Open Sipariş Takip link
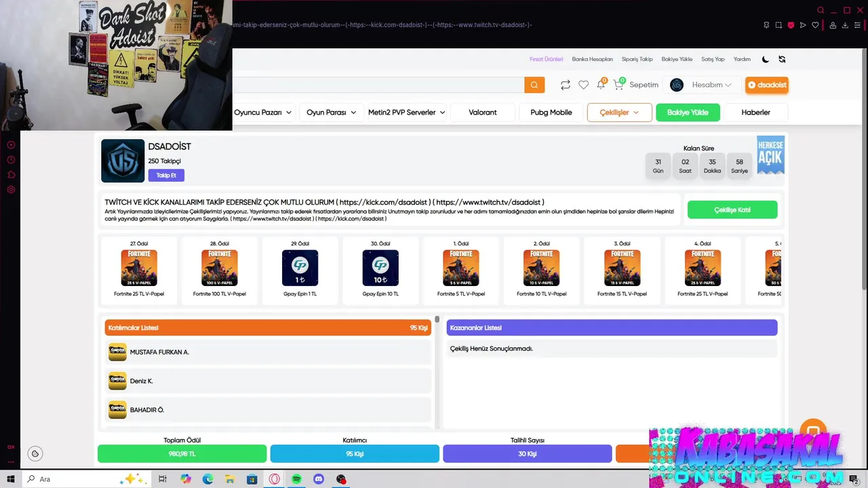Image resolution: width=868 pixels, height=488 pixels. tap(637, 59)
